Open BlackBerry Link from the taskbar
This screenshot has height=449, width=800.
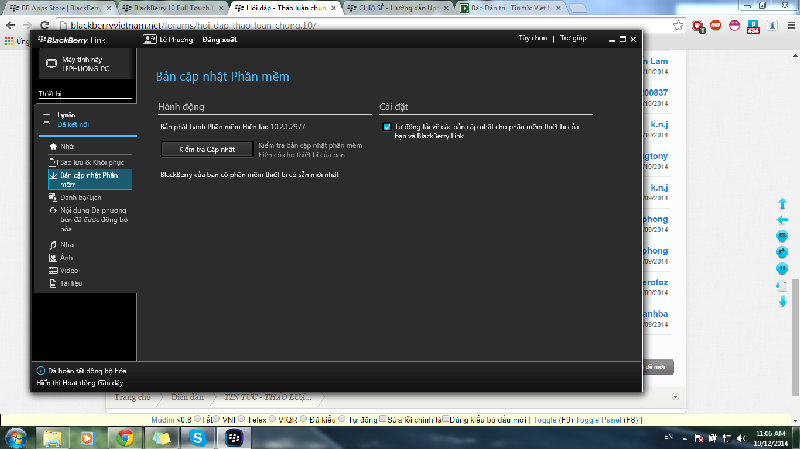[x=234, y=438]
